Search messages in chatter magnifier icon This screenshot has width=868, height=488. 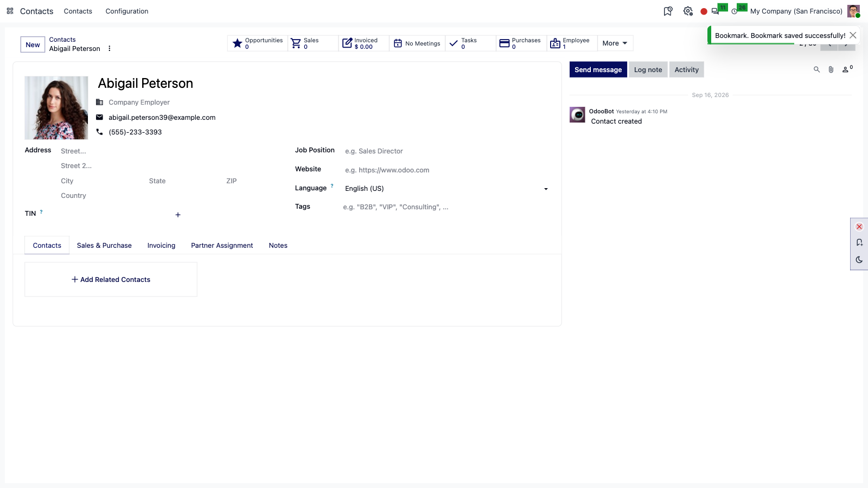pos(816,69)
